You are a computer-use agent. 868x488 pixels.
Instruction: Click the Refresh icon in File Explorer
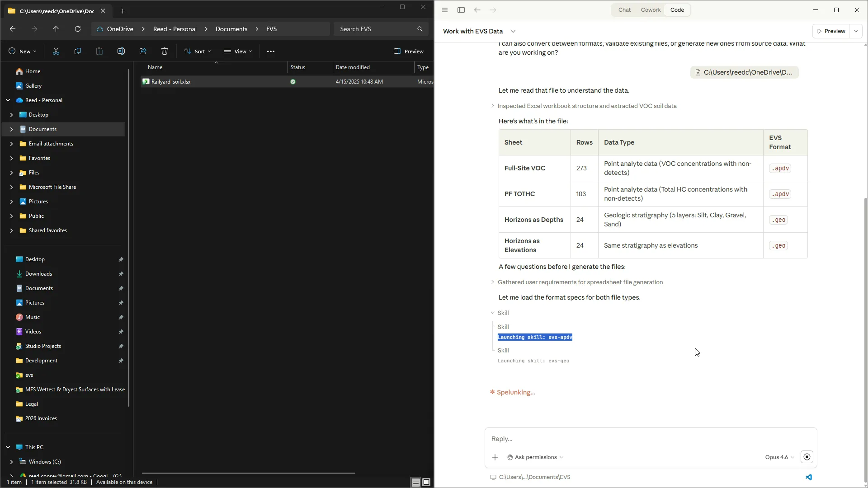coord(78,29)
